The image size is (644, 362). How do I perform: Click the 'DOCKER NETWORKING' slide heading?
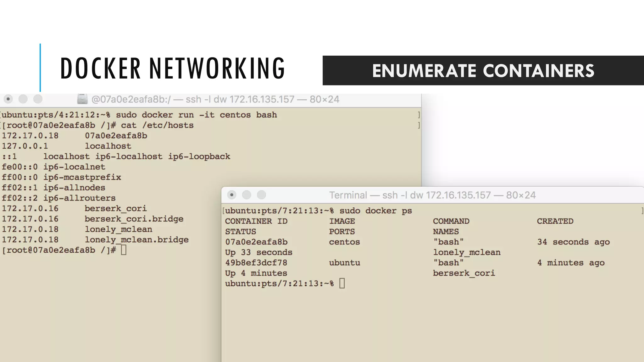click(x=173, y=68)
